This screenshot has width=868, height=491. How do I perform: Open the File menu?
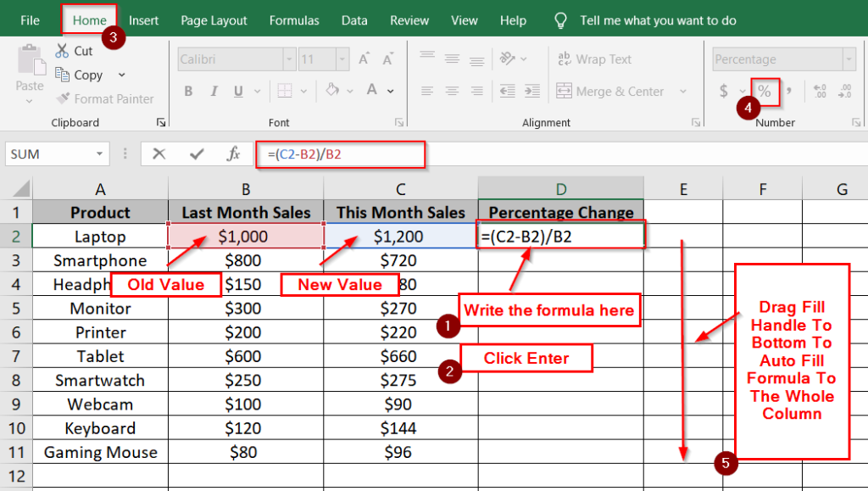click(30, 20)
